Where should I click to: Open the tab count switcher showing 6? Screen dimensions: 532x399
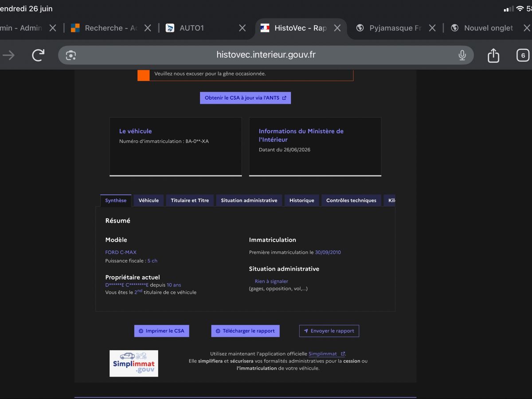[x=523, y=55]
